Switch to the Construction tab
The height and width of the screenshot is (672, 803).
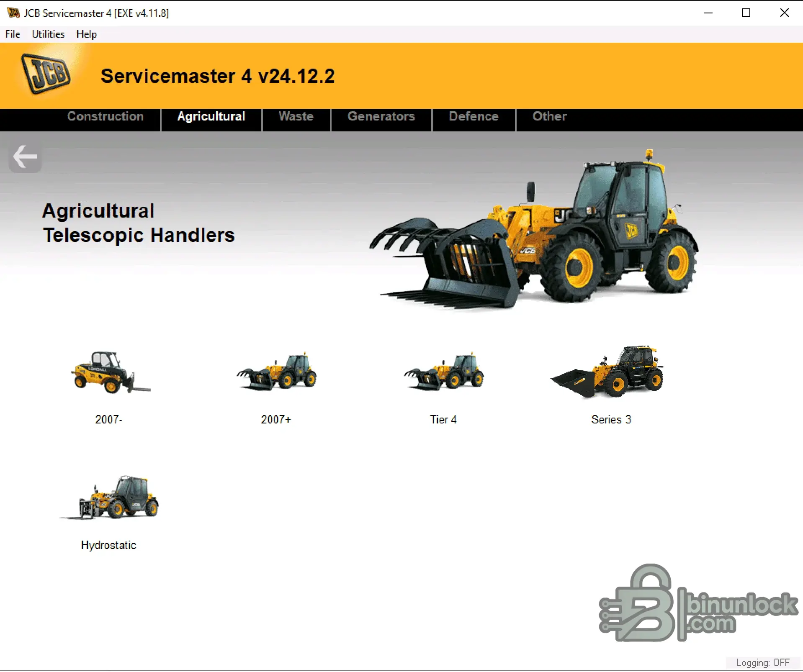pos(106,116)
